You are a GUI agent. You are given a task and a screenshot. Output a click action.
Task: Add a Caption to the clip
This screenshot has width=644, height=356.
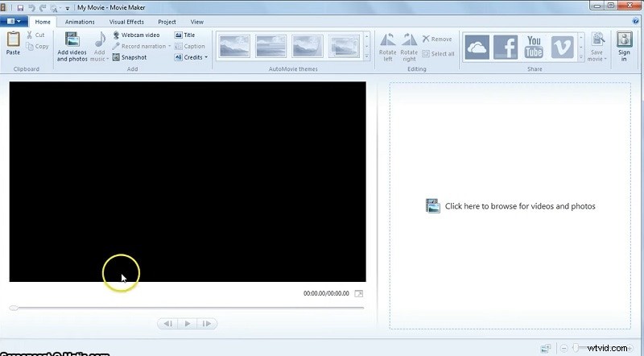click(x=190, y=46)
